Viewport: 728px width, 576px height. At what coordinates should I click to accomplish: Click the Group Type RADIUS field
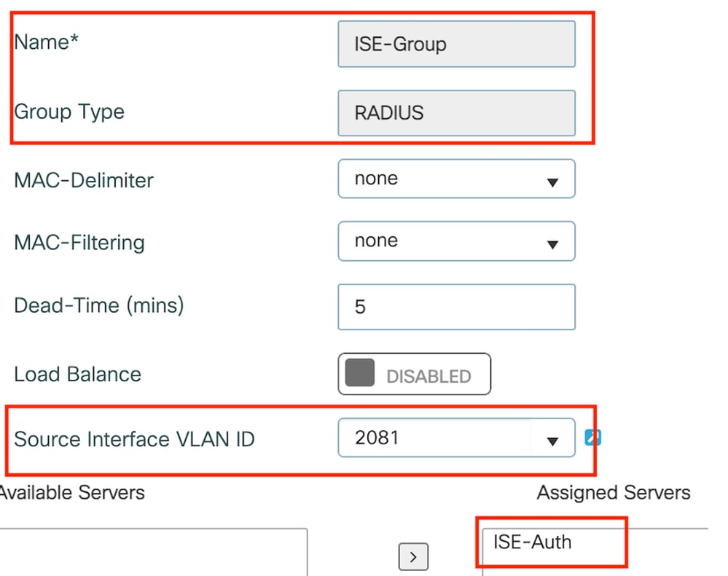click(x=456, y=113)
